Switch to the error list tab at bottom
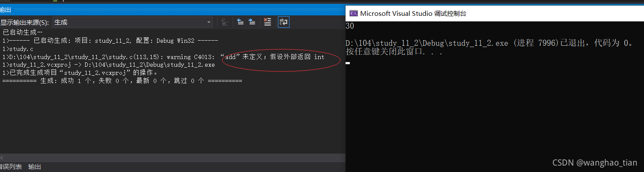This screenshot has height=172, width=644. 11,167
